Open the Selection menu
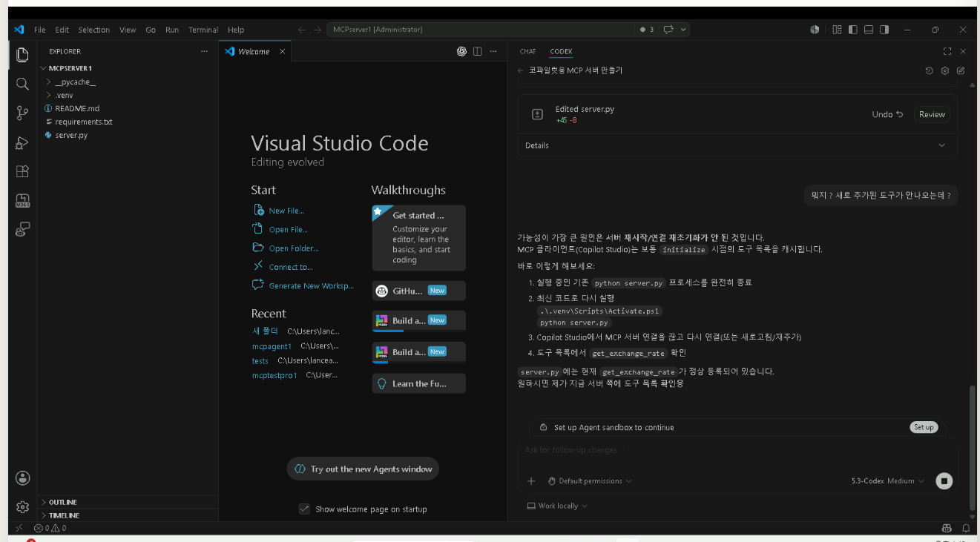980x542 pixels. click(94, 30)
